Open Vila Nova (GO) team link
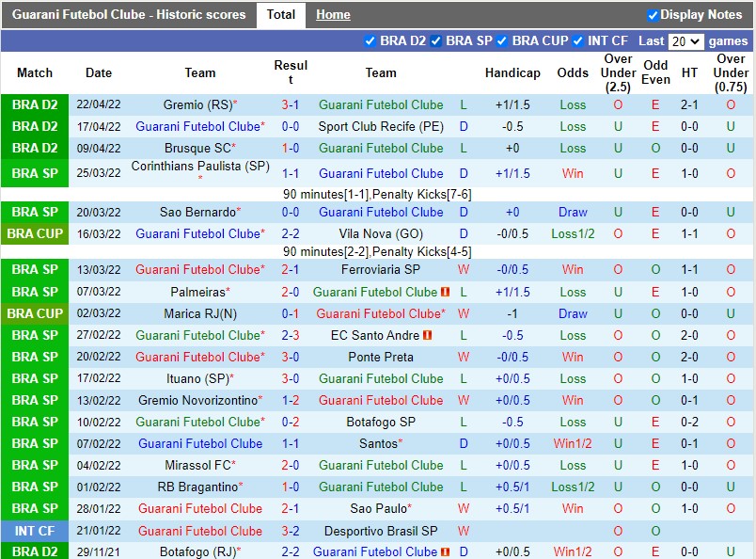Screen dimensions: 756x559 pos(381,233)
